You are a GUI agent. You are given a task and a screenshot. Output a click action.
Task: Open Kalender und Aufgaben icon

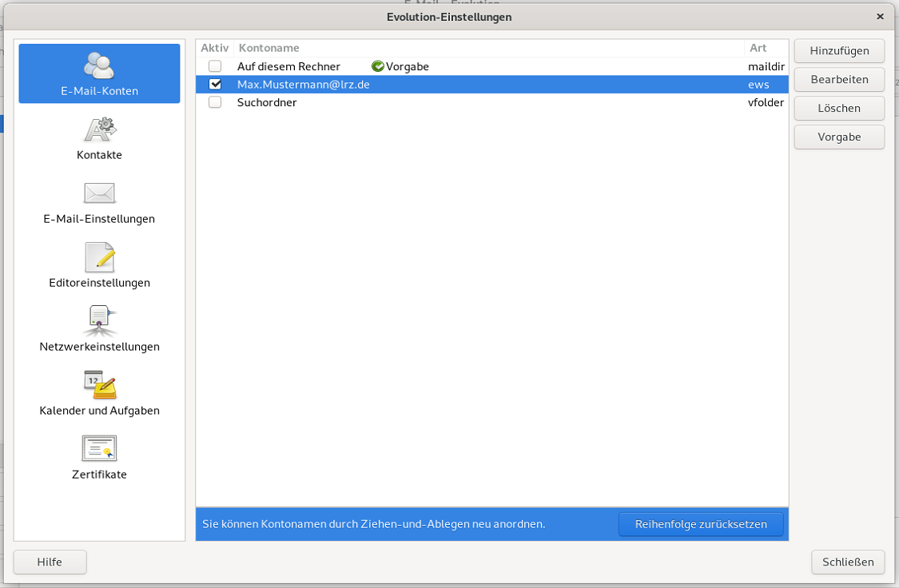tap(99, 385)
